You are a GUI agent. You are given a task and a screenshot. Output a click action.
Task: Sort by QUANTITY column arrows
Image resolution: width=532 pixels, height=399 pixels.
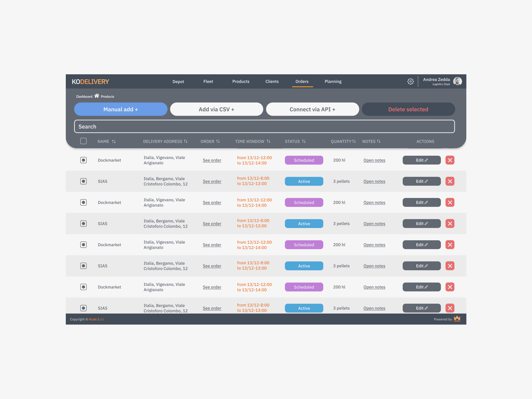click(354, 141)
